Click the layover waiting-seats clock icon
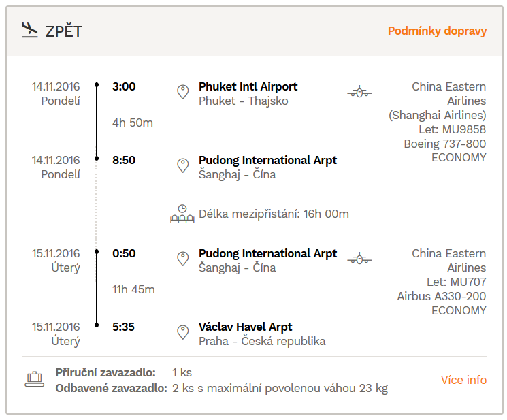Screen dimensions: 507x420 pos(182,214)
